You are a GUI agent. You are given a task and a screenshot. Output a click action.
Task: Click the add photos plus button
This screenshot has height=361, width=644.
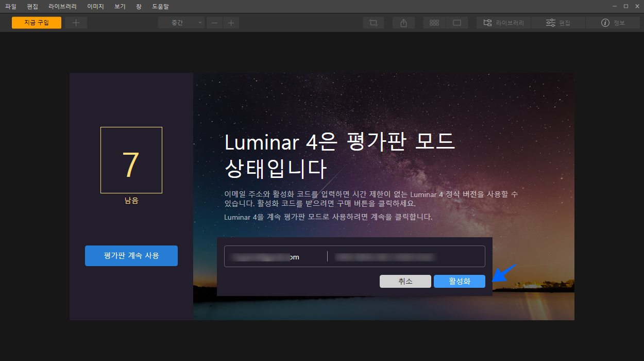pos(76,23)
